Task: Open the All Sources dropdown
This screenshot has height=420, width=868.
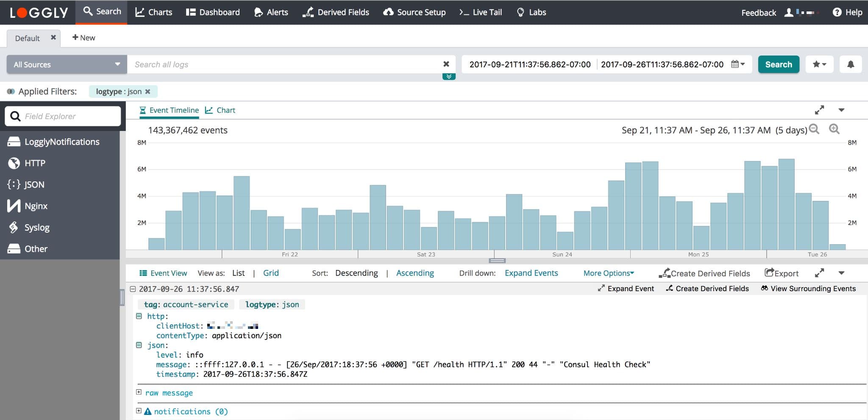Action: [67, 64]
